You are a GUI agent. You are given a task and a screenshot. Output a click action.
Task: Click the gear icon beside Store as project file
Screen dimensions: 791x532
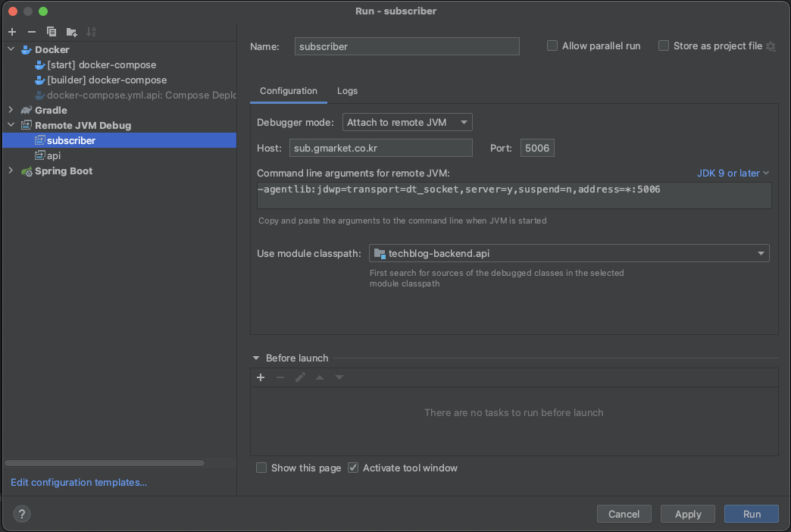point(771,46)
